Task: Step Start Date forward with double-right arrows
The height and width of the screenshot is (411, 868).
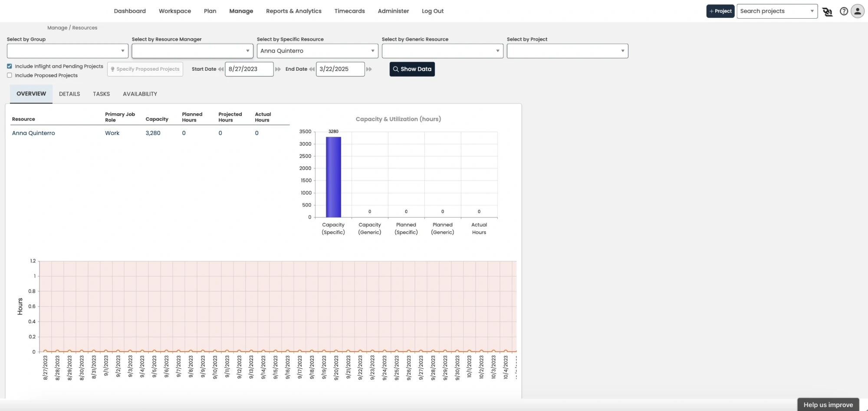Action: pyautogui.click(x=278, y=69)
